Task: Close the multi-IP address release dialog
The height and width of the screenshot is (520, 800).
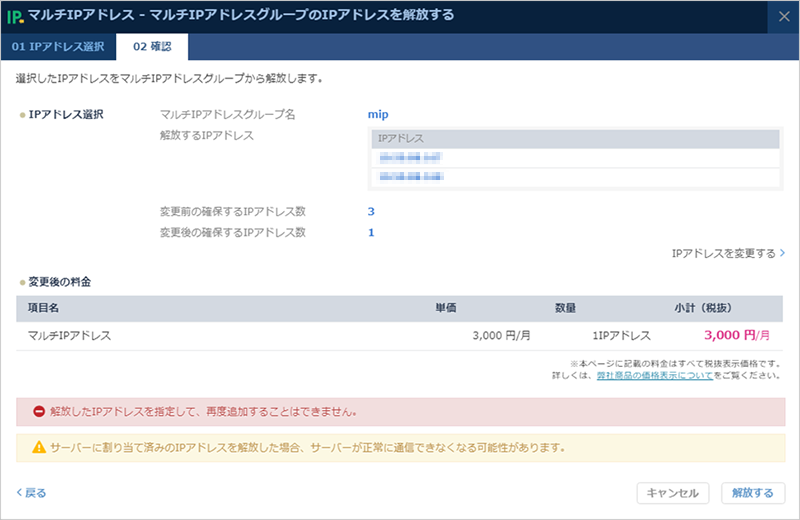Action: [x=783, y=16]
